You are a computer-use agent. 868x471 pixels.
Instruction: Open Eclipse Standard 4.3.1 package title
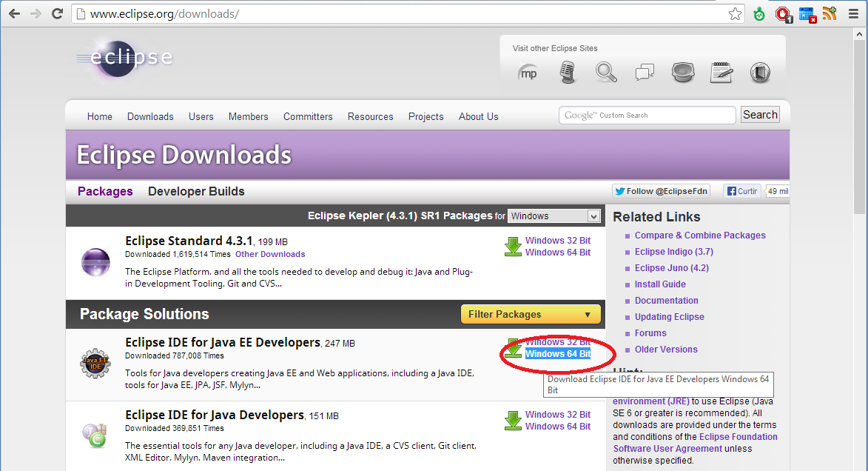pyautogui.click(x=189, y=241)
